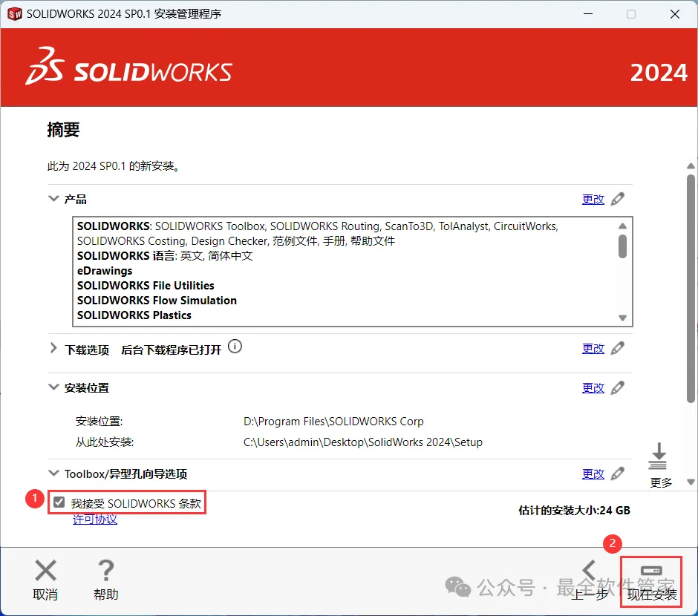The height and width of the screenshot is (616, 698).
Task: Click the 更改 link for 下载选项
Action: click(593, 349)
